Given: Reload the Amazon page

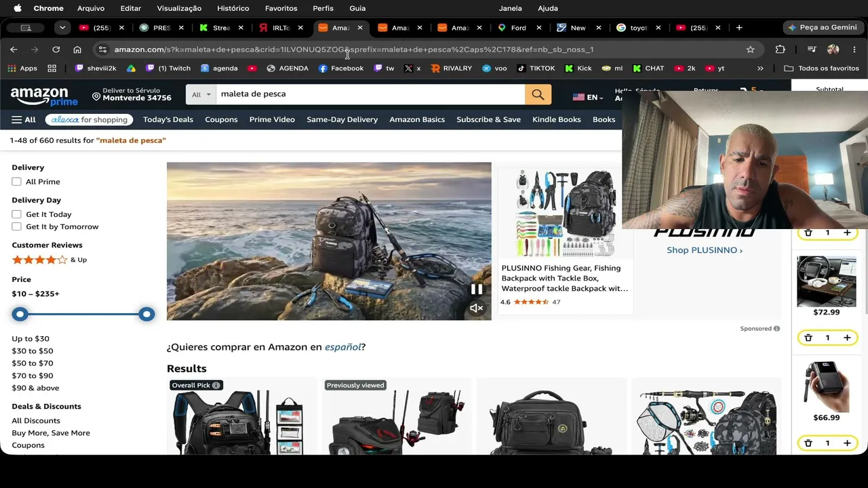Looking at the screenshot, I should tap(56, 49).
